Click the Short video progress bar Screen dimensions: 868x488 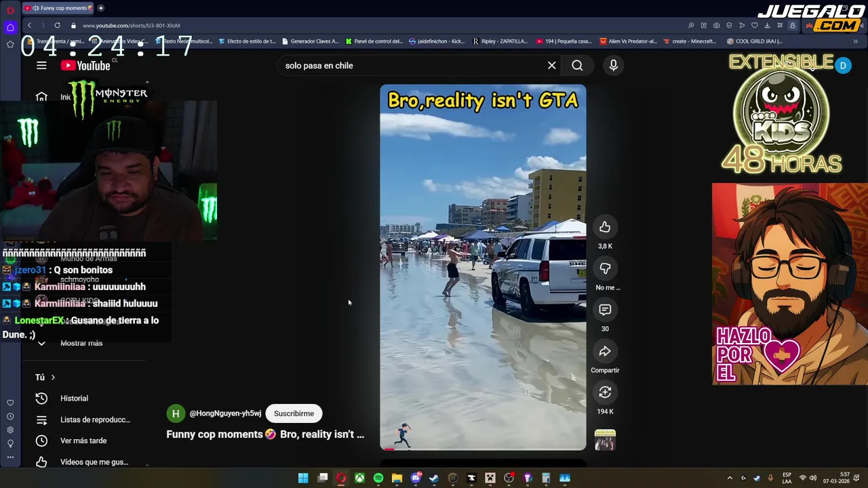pos(483,449)
